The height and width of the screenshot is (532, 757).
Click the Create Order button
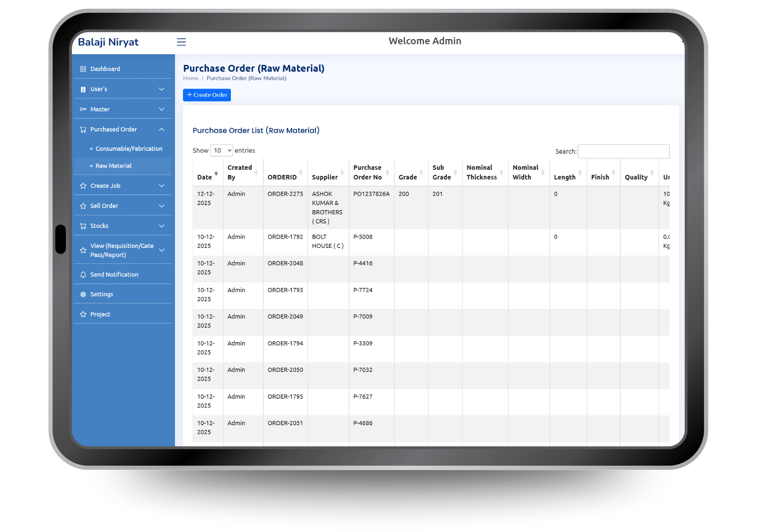click(207, 95)
